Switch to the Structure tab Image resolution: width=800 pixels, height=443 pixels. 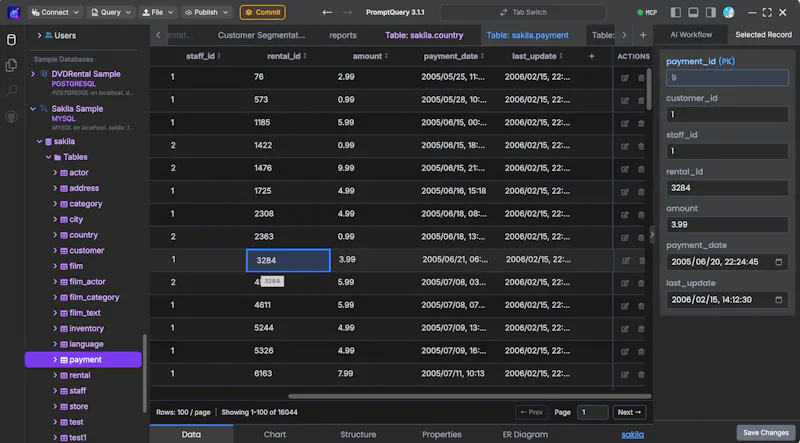358,434
